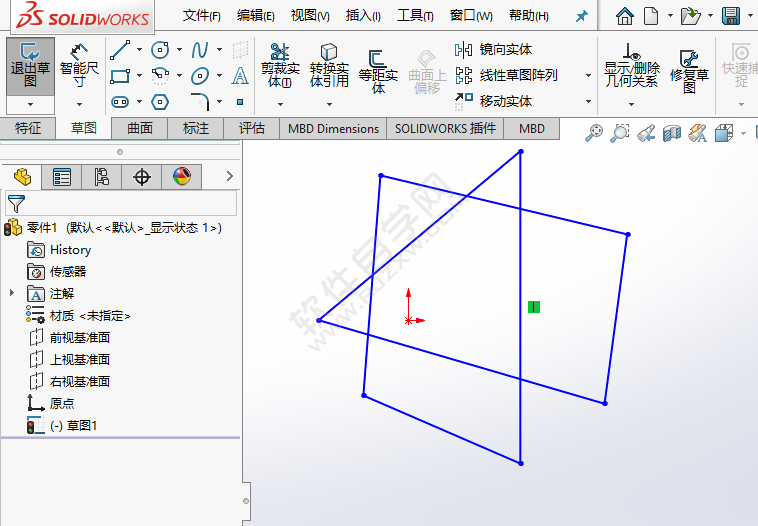
Task: Open the 文件(F) menu
Action: [x=202, y=16]
